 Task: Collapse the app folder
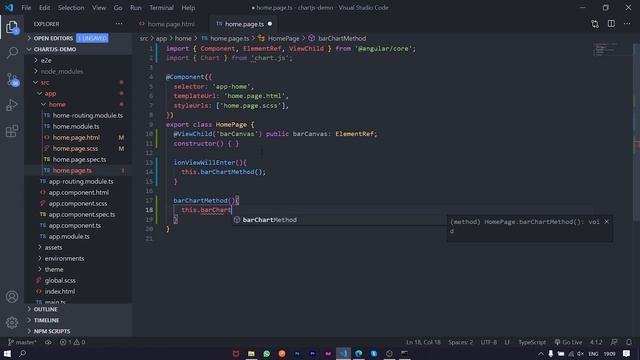coord(50,93)
